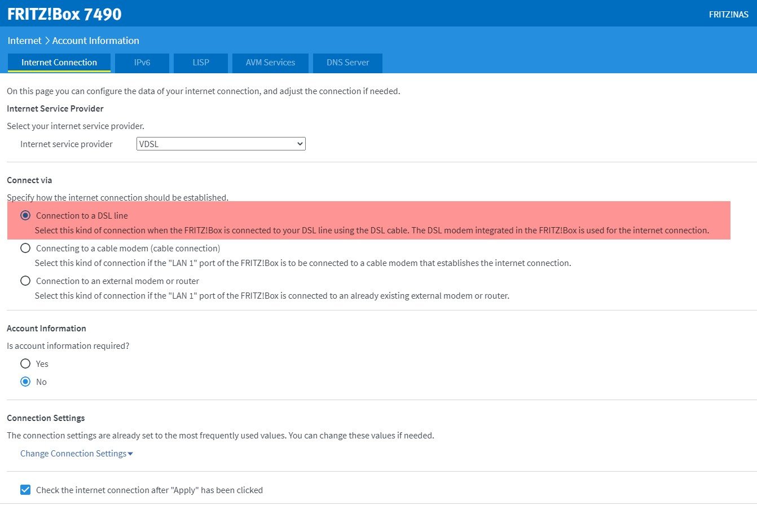Click the FRITZ!Box 7490 title
Viewport: 757px width, 532px height.
coord(64,14)
